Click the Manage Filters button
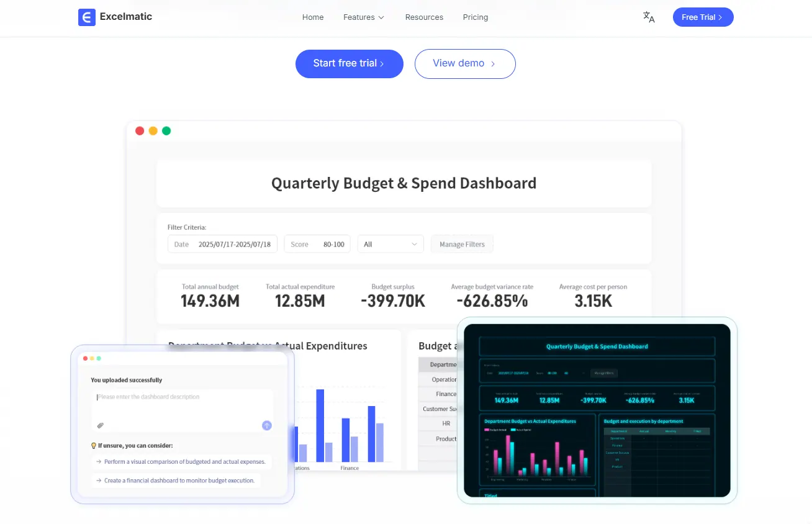This screenshot has width=812, height=524. pos(462,244)
